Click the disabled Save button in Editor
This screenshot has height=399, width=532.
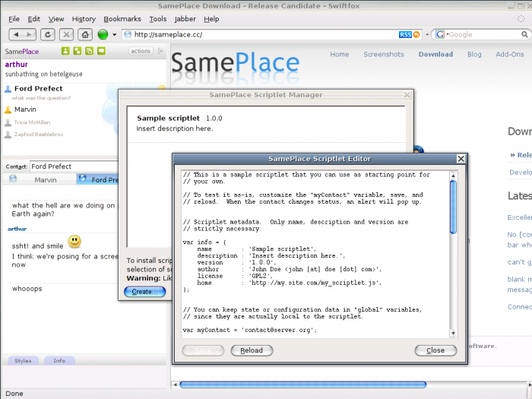click(x=203, y=350)
